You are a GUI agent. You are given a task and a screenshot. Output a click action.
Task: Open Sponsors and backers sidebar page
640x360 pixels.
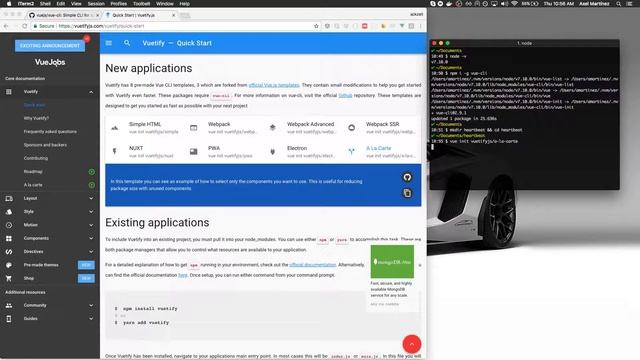click(x=45, y=145)
